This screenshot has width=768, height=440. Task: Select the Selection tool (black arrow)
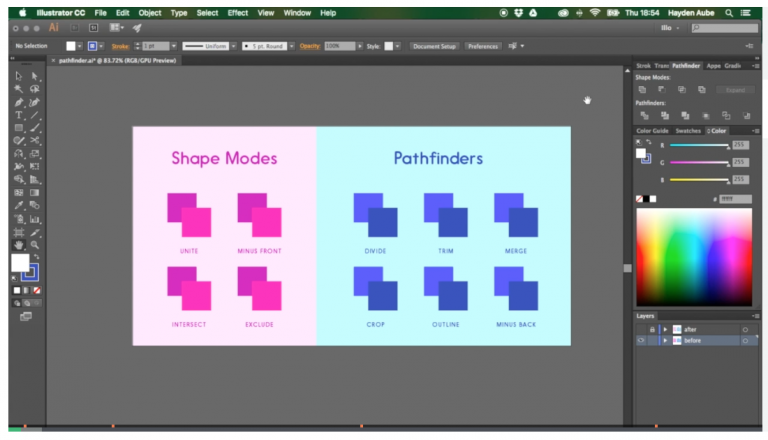click(x=19, y=76)
